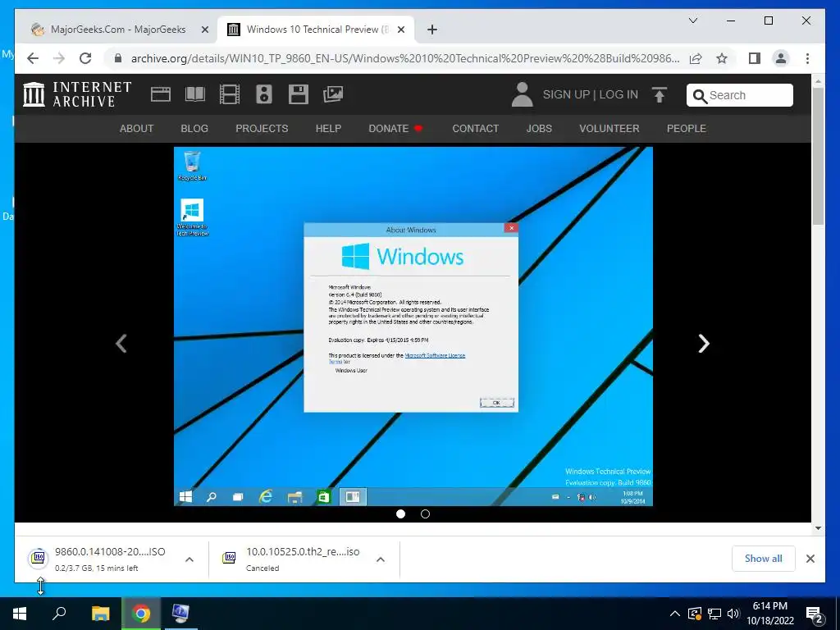Open the Web (Wayback) media icon
Screen dimensions: 840x630
[160, 94]
